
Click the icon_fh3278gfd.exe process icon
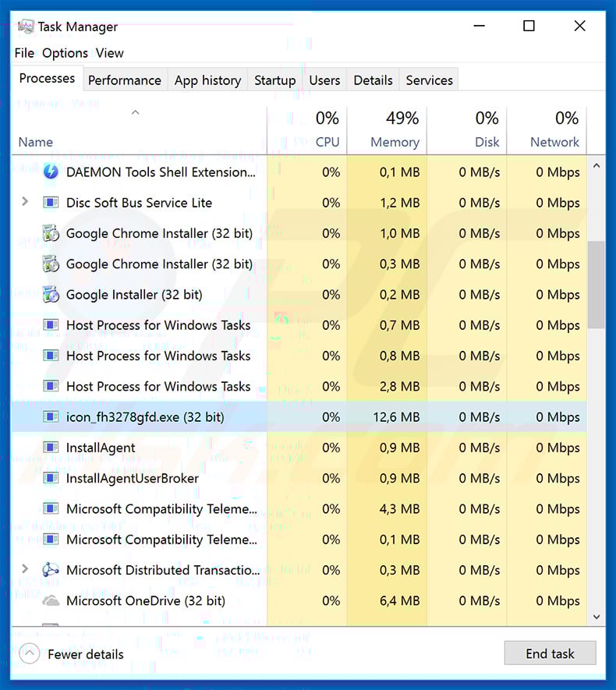tap(51, 416)
